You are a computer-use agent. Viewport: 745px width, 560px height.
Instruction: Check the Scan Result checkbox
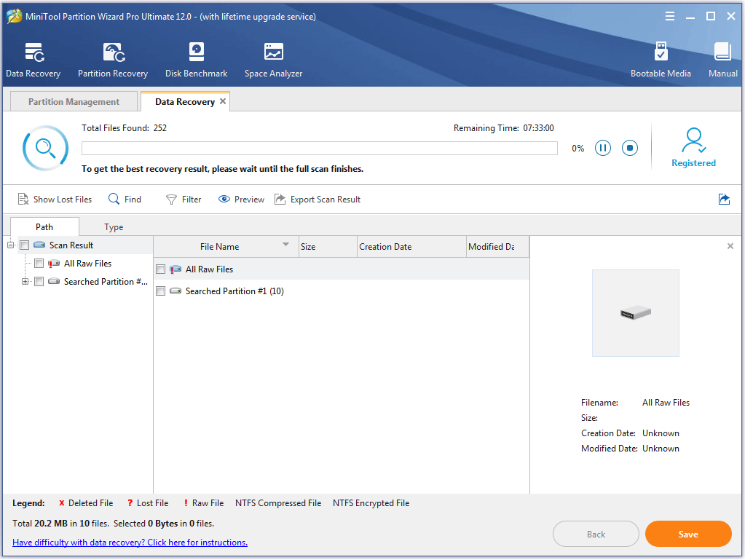[x=24, y=245]
